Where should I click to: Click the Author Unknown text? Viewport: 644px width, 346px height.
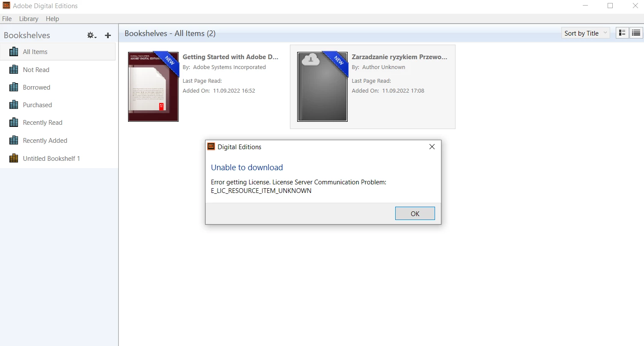(384, 67)
